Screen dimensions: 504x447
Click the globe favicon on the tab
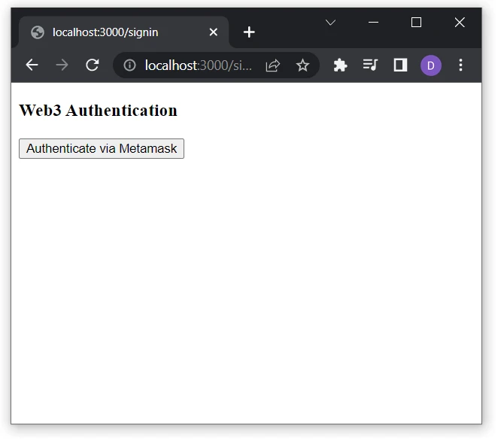38,33
